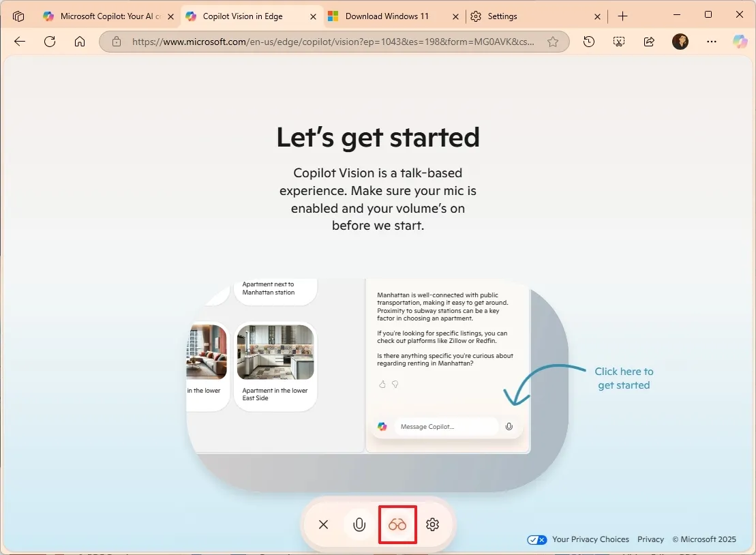Switch to the Download Windows 11 tab

[389, 15]
